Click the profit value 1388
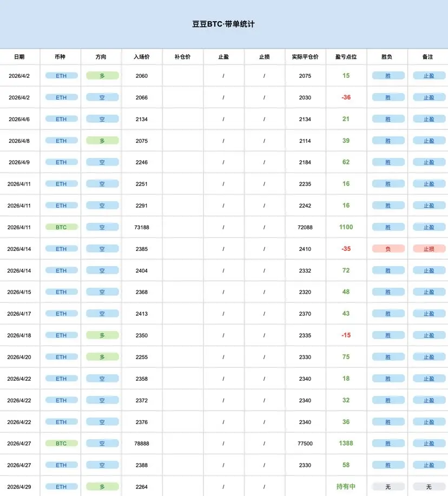This screenshot has width=448, height=496. click(346, 443)
